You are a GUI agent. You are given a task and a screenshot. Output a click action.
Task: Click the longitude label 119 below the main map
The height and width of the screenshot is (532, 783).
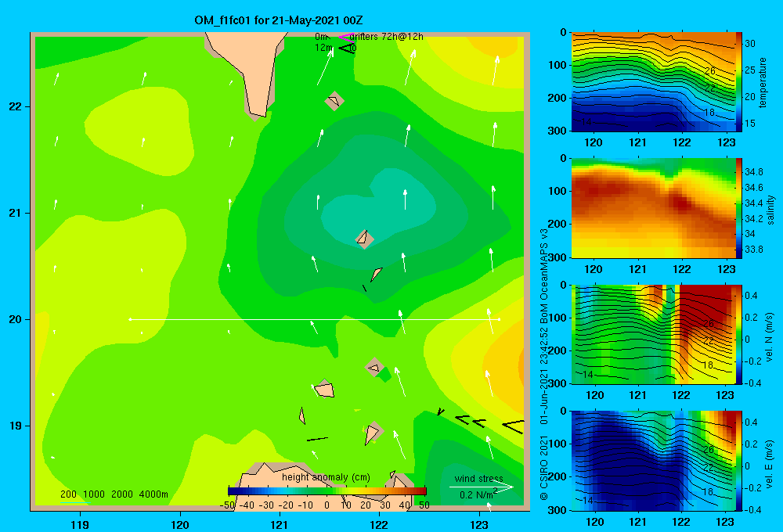pyautogui.click(x=81, y=524)
